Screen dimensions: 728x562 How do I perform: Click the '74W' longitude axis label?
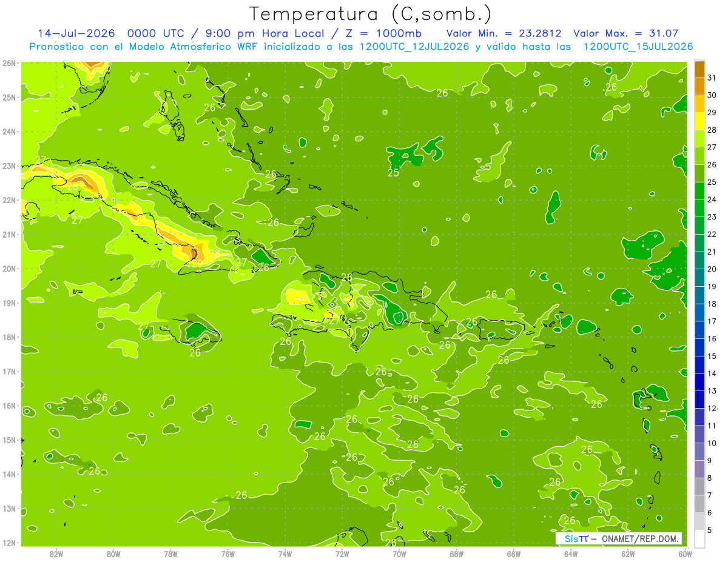click(x=285, y=554)
